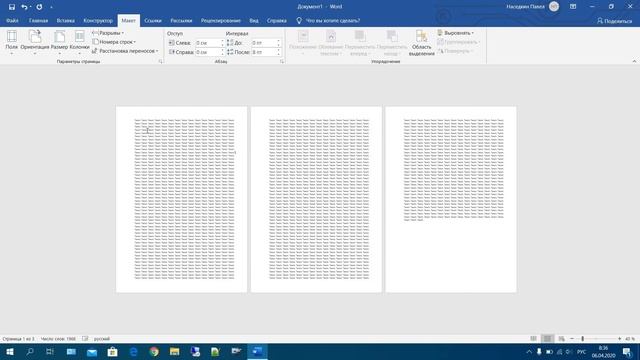Open the Margins (Поля) gallery

click(11, 42)
